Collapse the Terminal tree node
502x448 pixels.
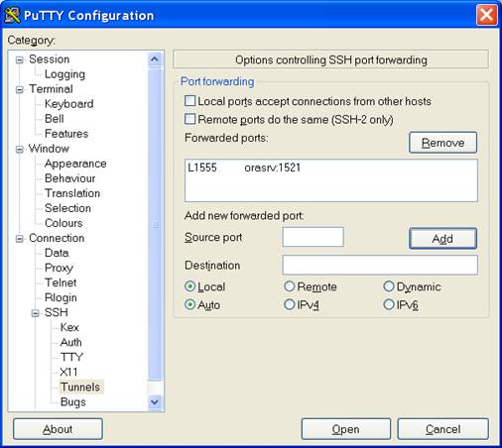(x=20, y=89)
